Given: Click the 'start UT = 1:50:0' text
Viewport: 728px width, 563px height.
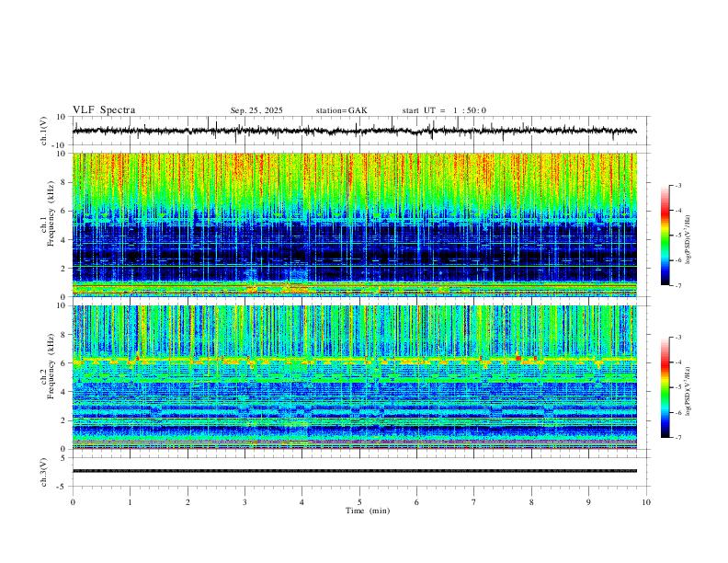Looking at the screenshot, I should (x=444, y=110).
